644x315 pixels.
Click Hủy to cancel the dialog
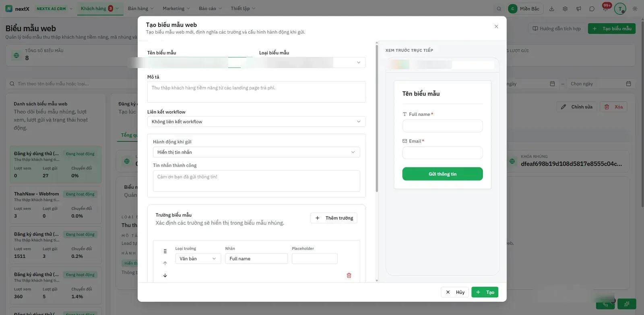(455, 292)
